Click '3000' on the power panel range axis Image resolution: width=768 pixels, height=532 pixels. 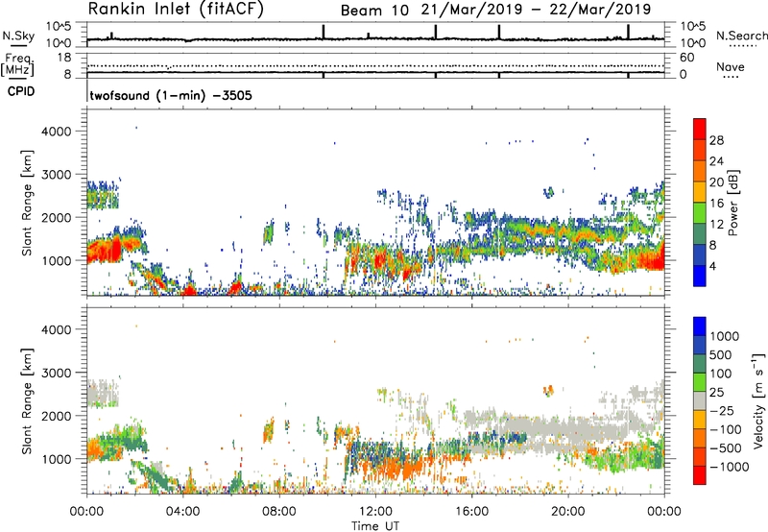56,175
